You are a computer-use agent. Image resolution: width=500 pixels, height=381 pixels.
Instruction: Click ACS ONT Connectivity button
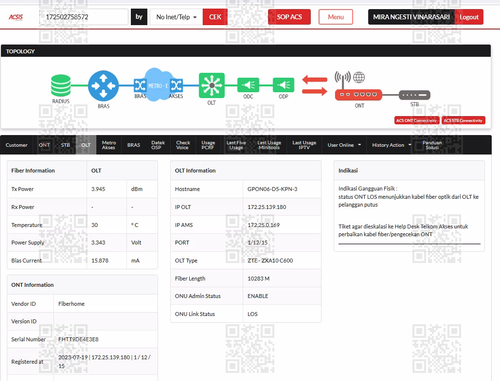(x=417, y=120)
